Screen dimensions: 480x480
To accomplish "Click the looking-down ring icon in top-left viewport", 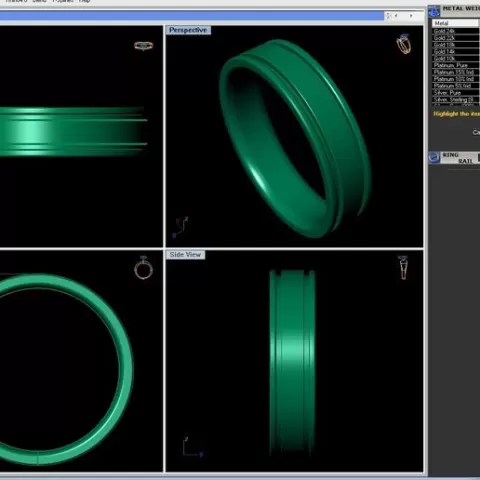I will pos(144,46).
